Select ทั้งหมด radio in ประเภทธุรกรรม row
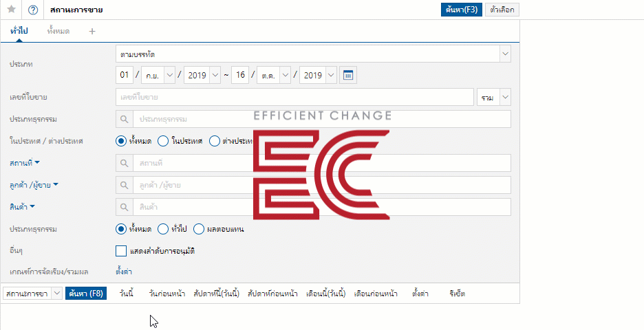Image resolution: width=644 pixels, height=330 pixels. point(121,229)
